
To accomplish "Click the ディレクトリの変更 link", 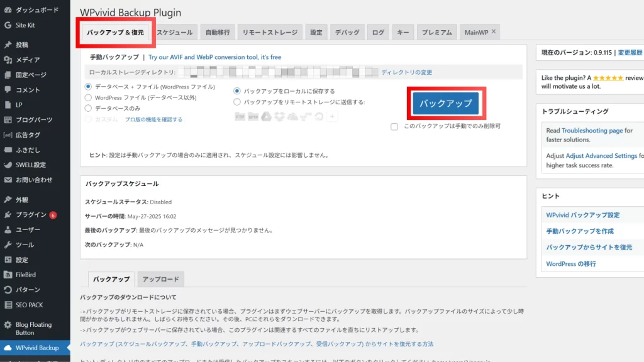I will [406, 72].
